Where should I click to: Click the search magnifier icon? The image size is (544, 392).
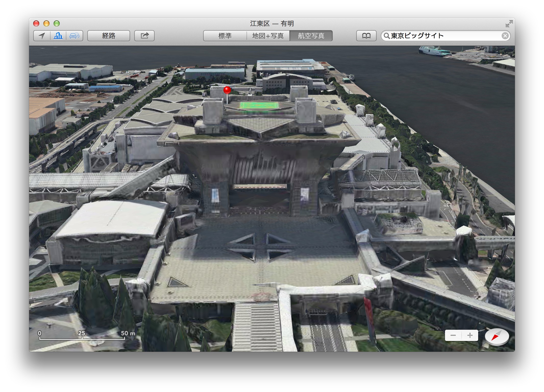click(387, 36)
